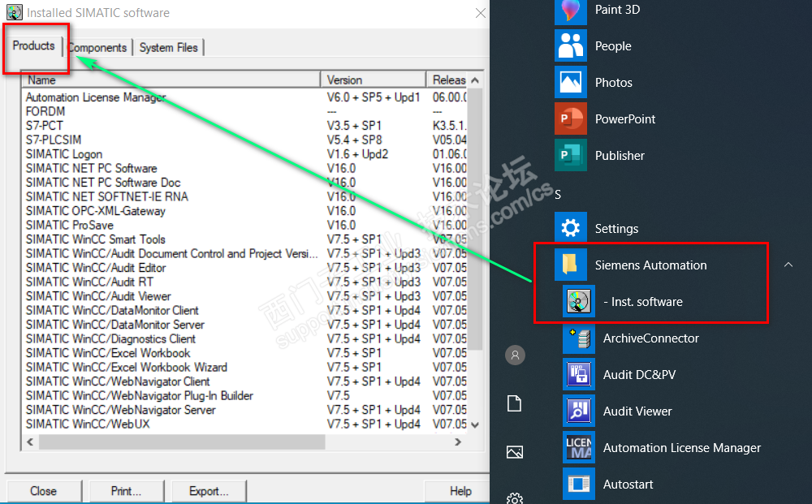
Task: Select 'SIMATIC WinCC/Audit Editor' row
Action: 245,268
